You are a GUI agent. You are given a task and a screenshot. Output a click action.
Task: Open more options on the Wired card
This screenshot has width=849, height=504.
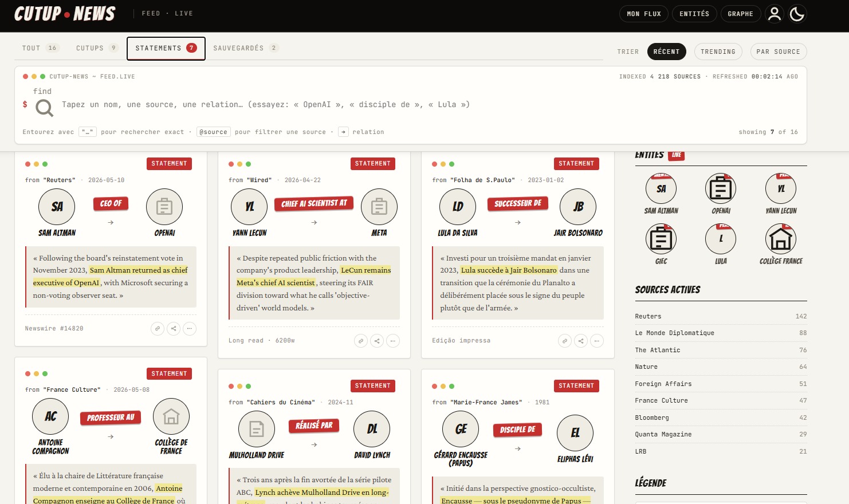click(393, 341)
